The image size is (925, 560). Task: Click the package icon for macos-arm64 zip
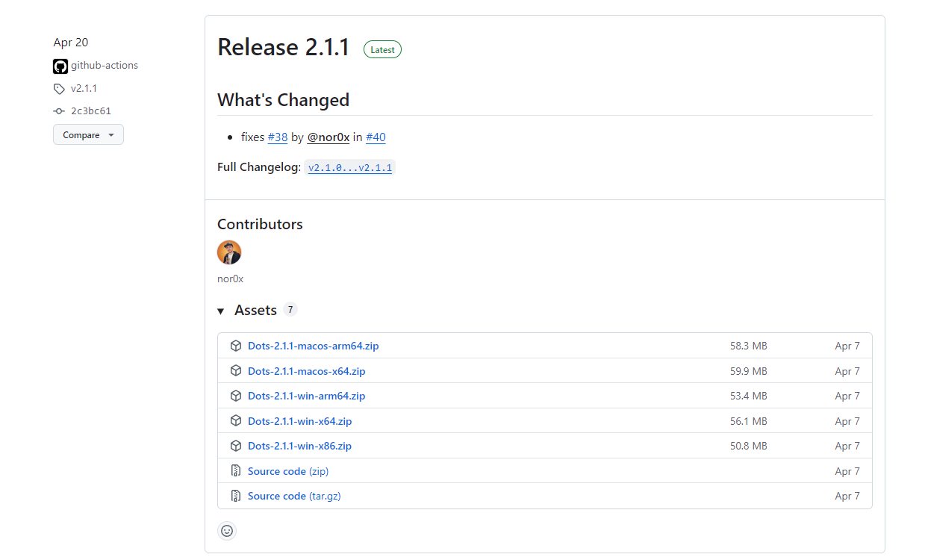tap(236, 346)
